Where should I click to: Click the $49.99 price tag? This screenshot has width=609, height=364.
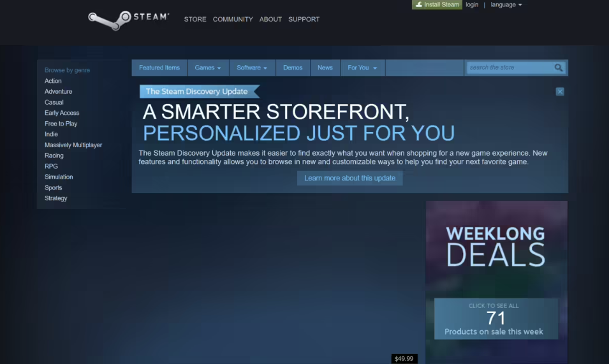tap(404, 358)
